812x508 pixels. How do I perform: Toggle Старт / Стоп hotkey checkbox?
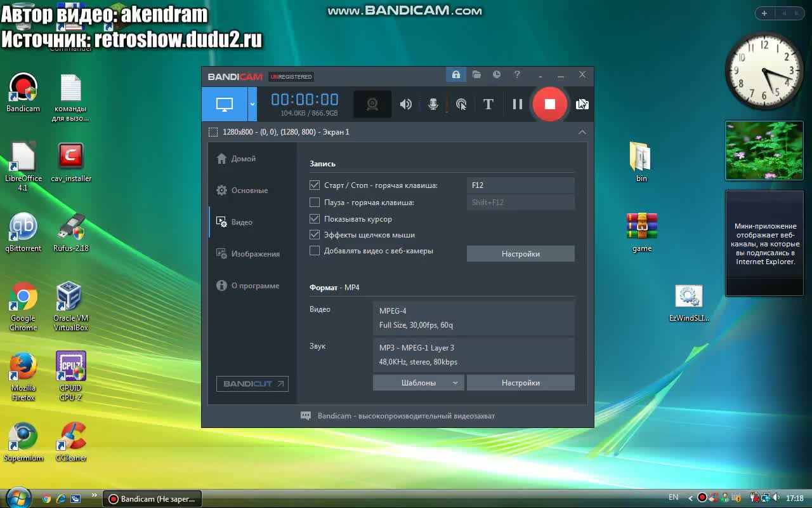[315, 185]
